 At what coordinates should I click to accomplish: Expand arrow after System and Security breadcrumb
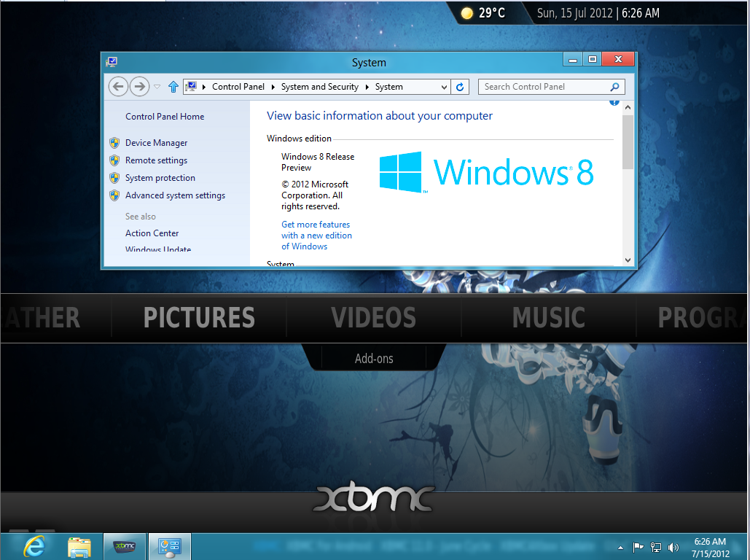tap(367, 87)
